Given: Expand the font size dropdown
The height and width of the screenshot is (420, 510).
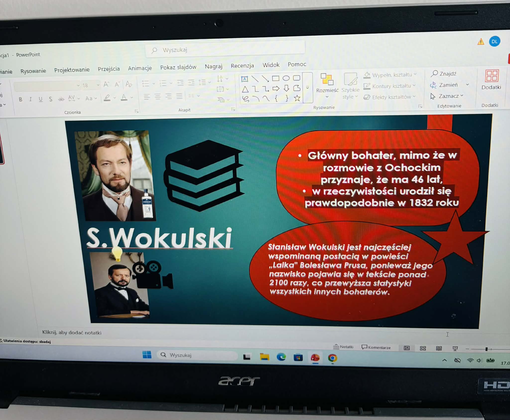Looking at the screenshot, I should tap(98, 85).
